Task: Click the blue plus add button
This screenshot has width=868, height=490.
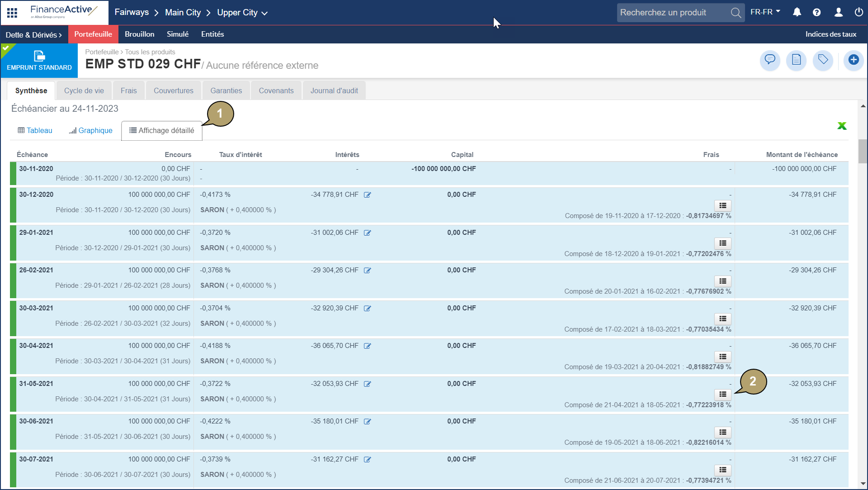Action: point(854,60)
